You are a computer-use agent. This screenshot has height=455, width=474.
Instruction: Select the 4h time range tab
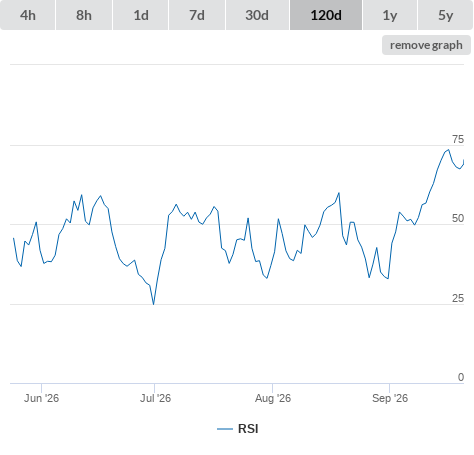(x=28, y=15)
